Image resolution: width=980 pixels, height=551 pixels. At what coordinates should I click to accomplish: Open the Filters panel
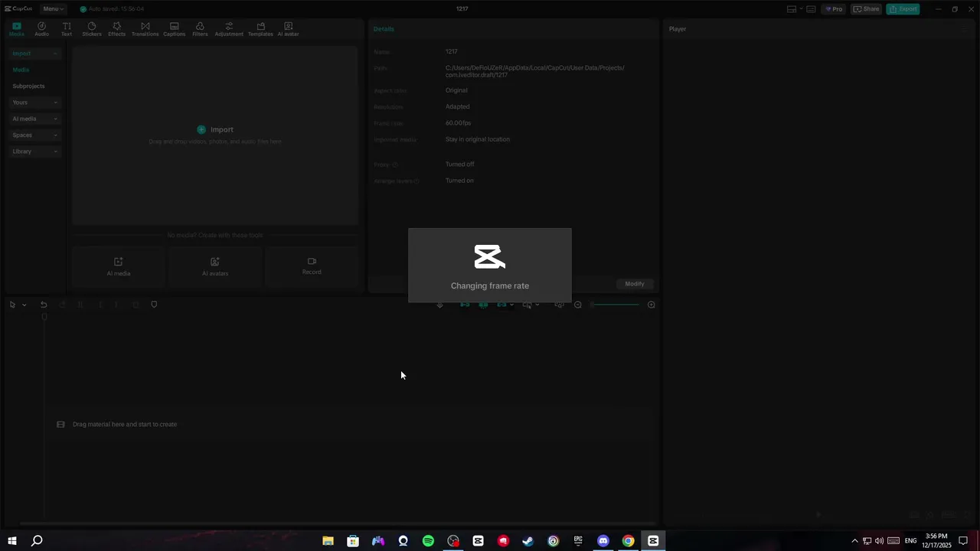tap(200, 29)
